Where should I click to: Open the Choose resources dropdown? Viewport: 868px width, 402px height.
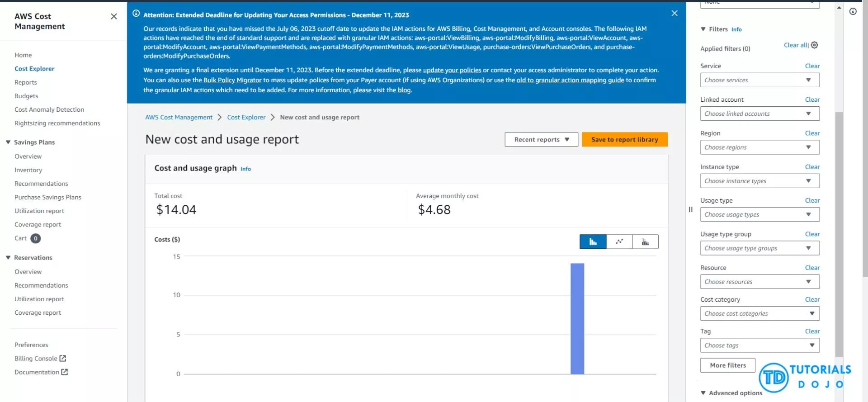759,282
